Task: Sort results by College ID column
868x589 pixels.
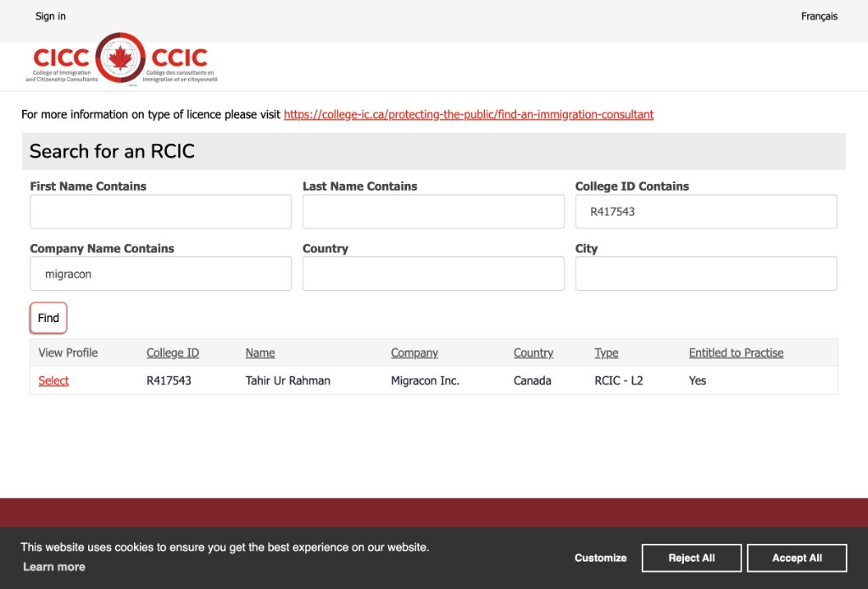Action: point(173,353)
